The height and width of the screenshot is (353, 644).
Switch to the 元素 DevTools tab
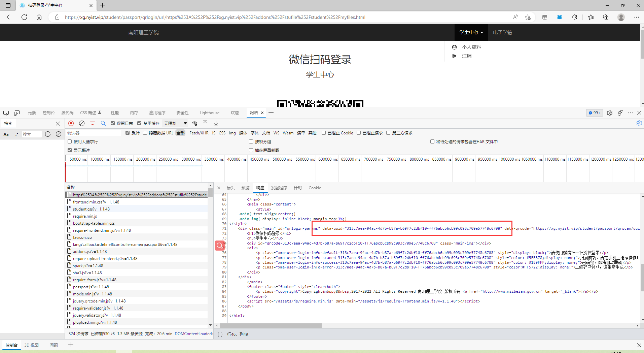(x=32, y=113)
